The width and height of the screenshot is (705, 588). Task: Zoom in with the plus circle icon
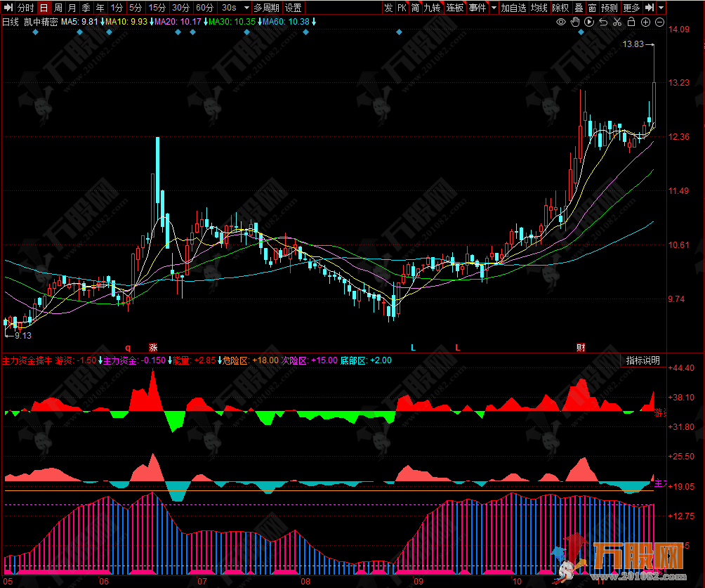645,22
